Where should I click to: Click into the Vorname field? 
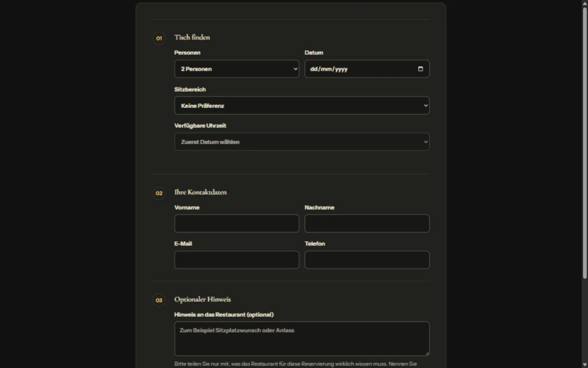pos(236,223)
